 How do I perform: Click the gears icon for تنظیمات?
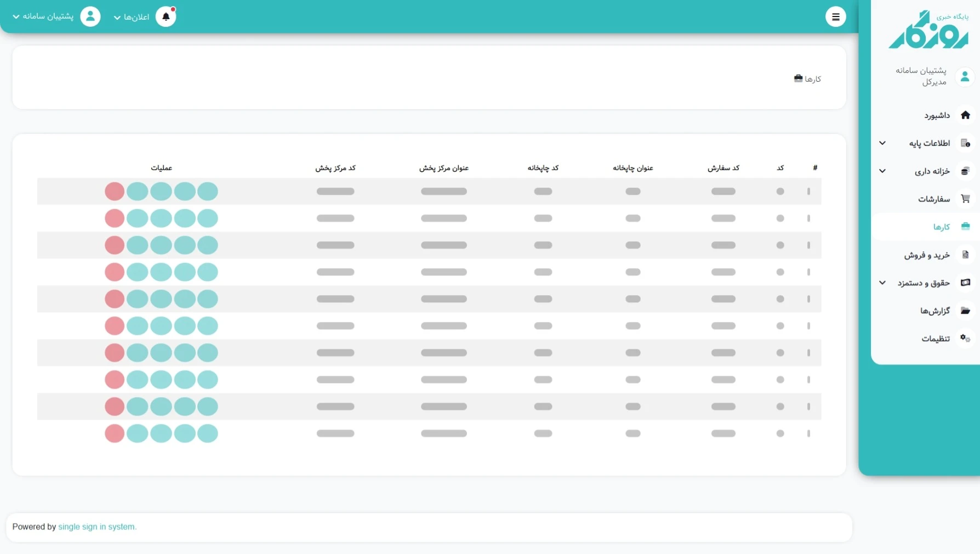tap(965, 338)
